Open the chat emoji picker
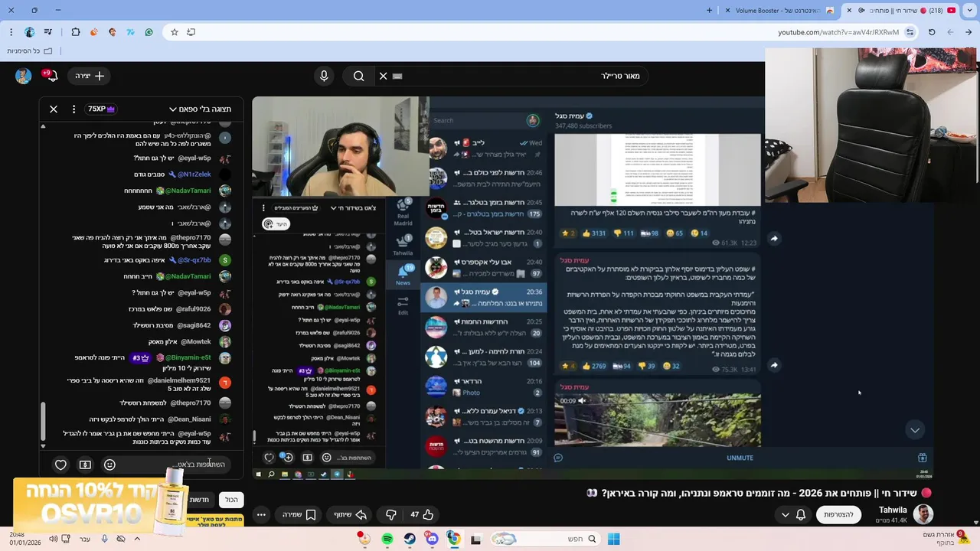Screen dimensions: 980x551 point(109,465)
